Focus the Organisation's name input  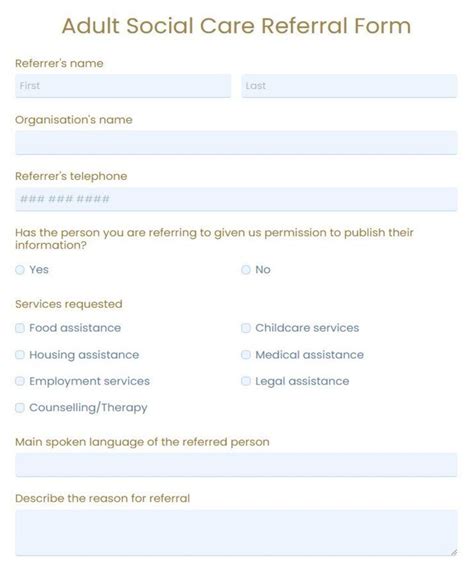(x=236, y=143)
